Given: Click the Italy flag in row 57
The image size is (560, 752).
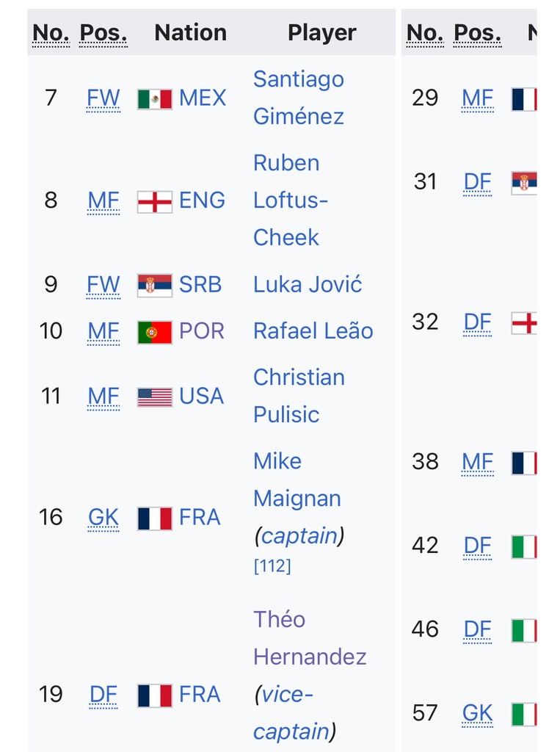Looking at the screenshot, I should click(523, 715).
